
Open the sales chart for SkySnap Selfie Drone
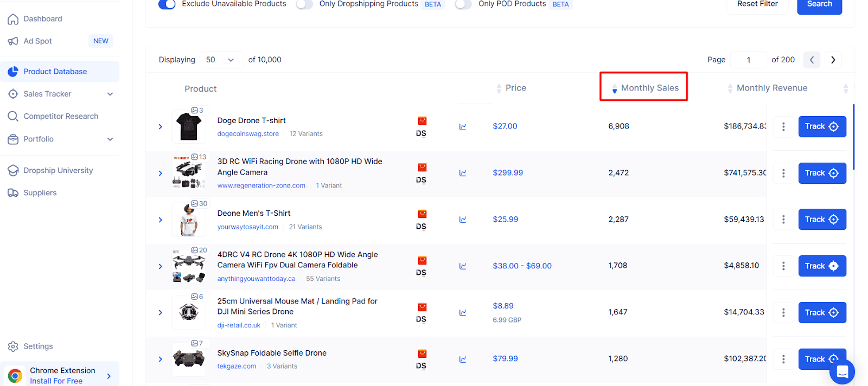[x=463, y=359]
